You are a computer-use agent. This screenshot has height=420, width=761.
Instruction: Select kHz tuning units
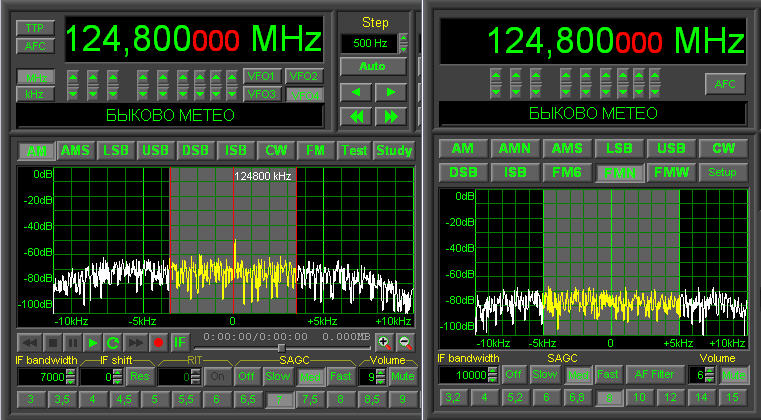tap(35, 94)
